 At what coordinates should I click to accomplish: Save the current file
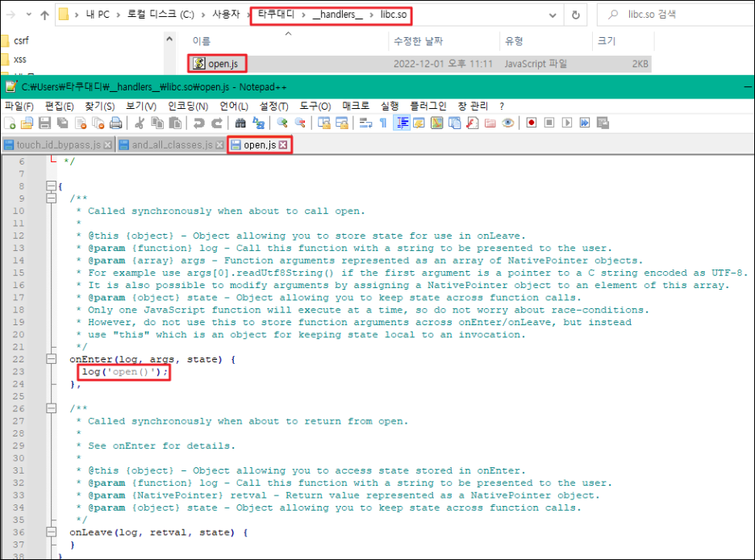point(45,123)
